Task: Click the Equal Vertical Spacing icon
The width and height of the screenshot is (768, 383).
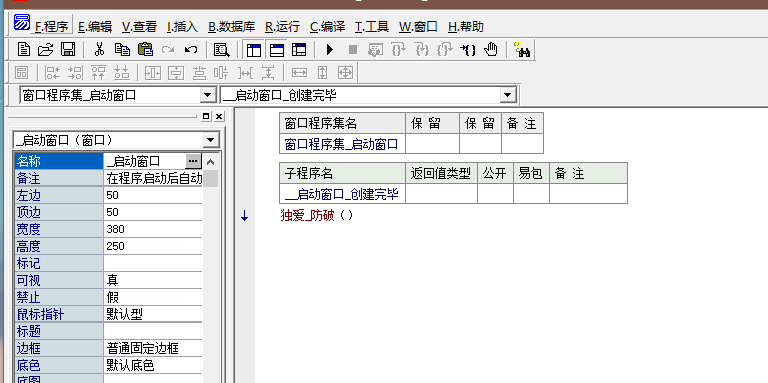Action: pos(268,73)
